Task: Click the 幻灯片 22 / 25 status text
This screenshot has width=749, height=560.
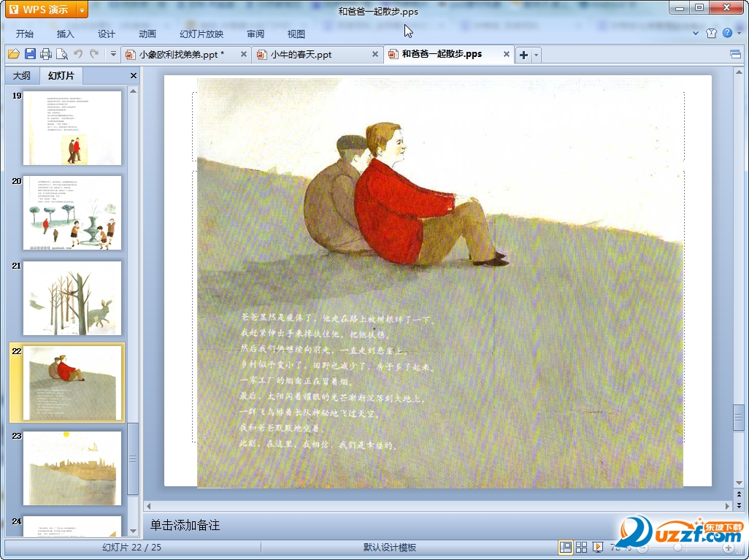Action: pyautogui.click(x=132, y=548)
